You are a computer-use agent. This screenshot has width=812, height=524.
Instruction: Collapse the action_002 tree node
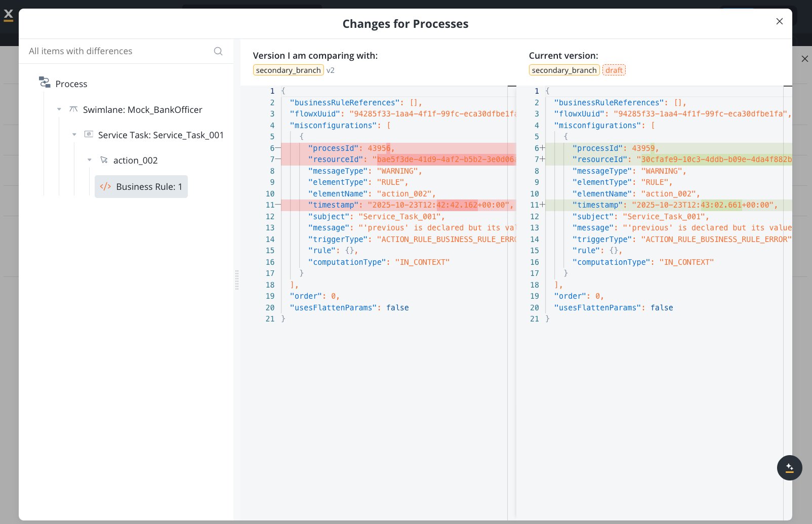click(x=90, y=160)
